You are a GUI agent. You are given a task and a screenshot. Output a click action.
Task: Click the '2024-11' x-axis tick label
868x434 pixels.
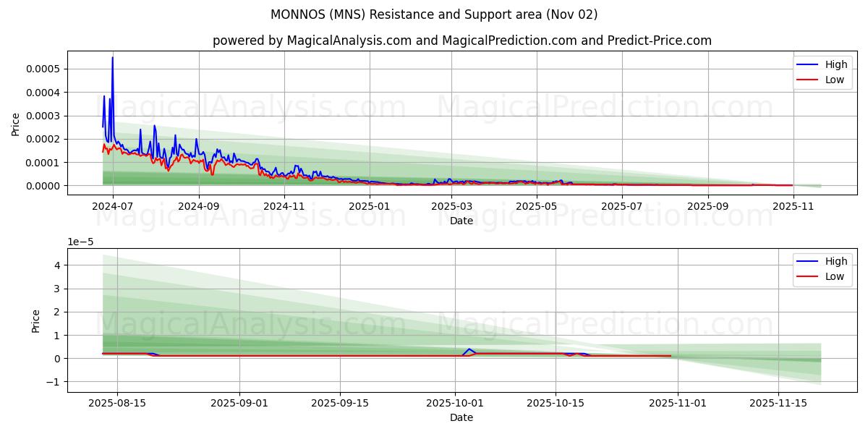pos(284,206)
